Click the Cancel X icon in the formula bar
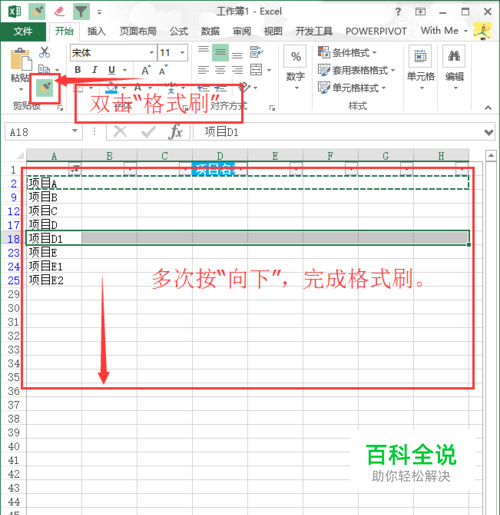Screen dimensions: 500x515 tap(120, 132)
